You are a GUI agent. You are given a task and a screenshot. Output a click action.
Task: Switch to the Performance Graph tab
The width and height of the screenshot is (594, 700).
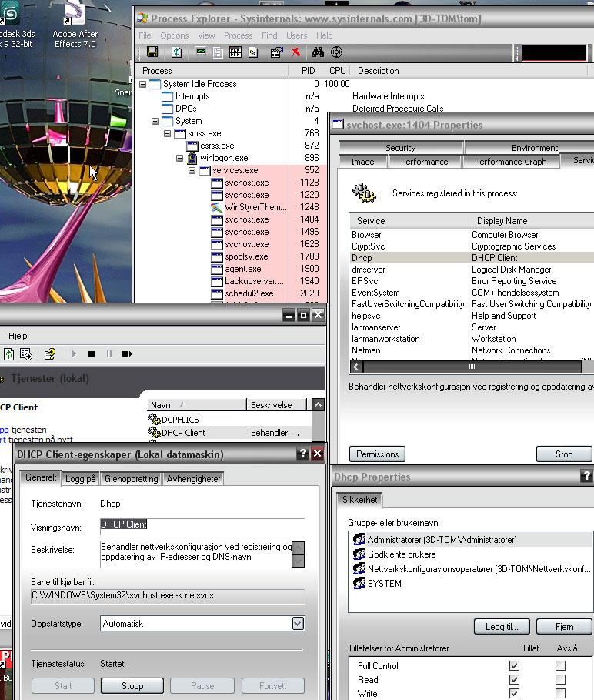(511, 162)
